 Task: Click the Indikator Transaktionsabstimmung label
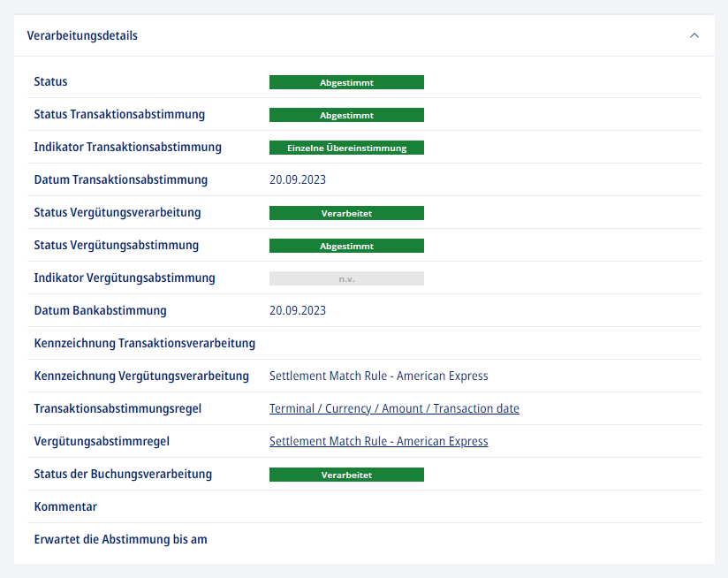(x=128, y=148)
